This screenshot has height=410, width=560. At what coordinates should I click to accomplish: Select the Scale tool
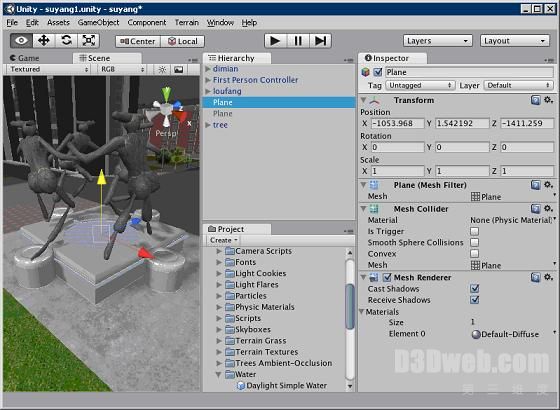(x=88, y=40)
